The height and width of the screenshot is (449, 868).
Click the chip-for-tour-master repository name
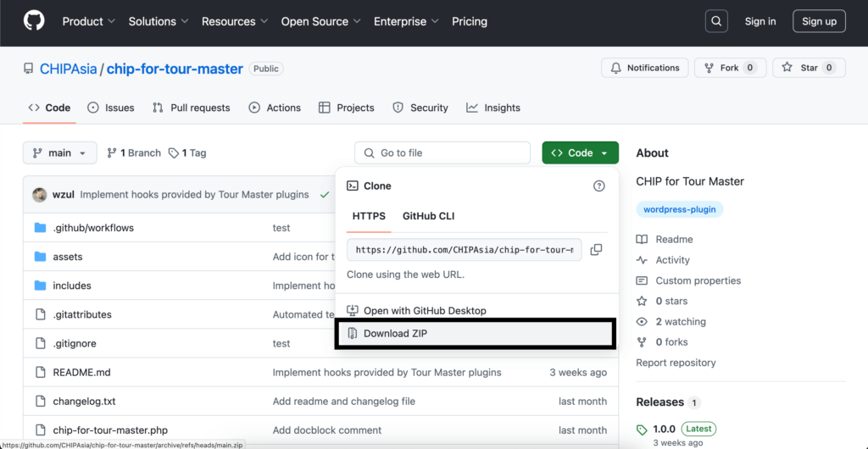(x=175, y=69)
